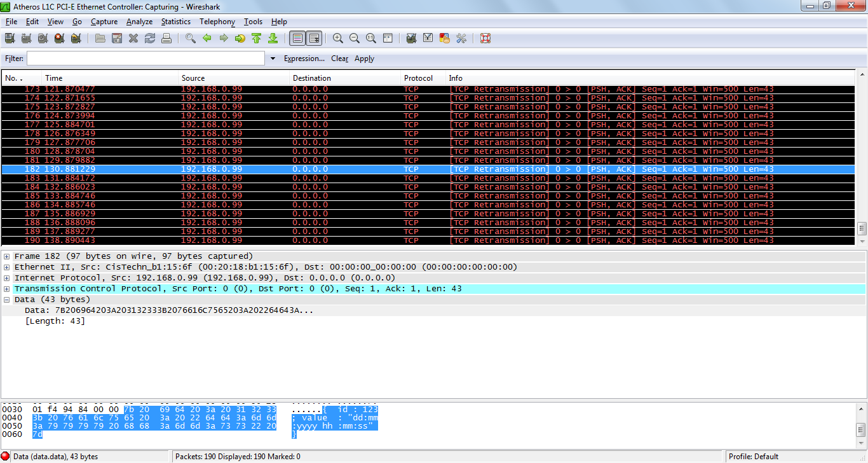This screenshot has width=868, height=463.
Task: Stop the running capture icon
Action: tap(59, 38)
